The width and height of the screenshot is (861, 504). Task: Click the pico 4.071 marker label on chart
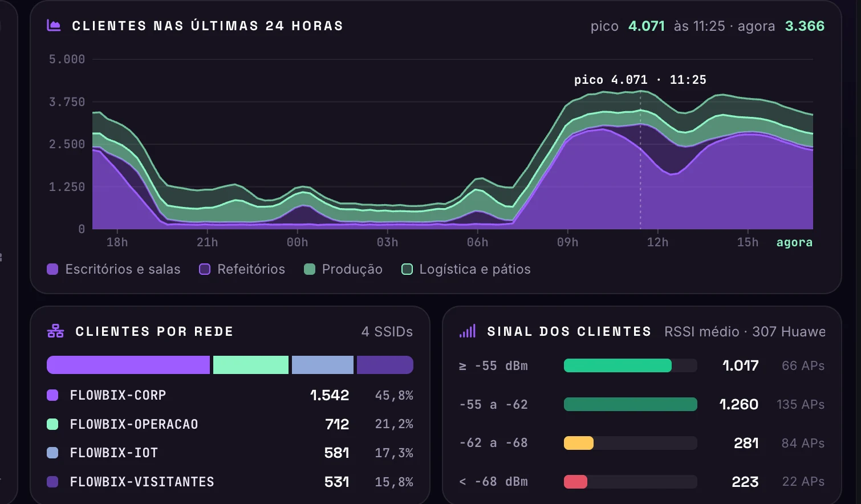tap(640, 80)
